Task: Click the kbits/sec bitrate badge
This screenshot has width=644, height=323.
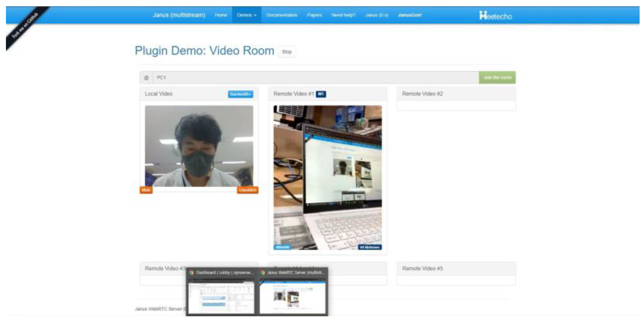Action: [x=370, y=247]
